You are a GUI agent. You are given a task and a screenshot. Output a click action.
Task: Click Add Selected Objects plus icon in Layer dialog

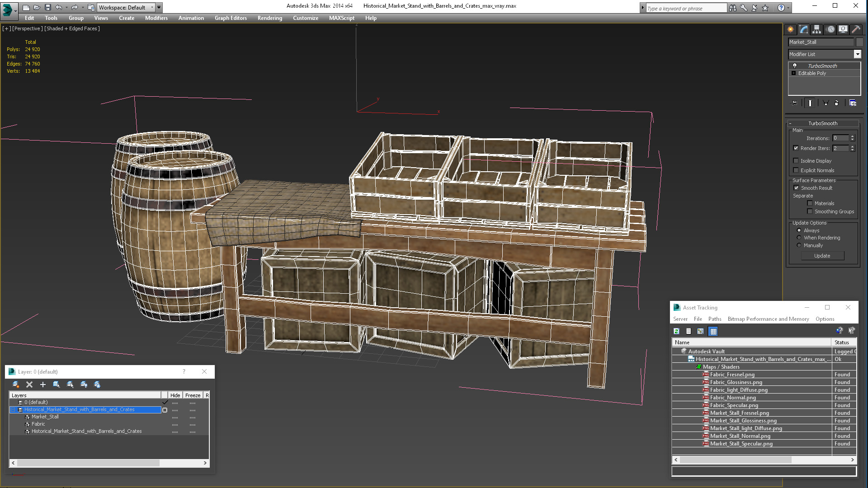point(43,385)
